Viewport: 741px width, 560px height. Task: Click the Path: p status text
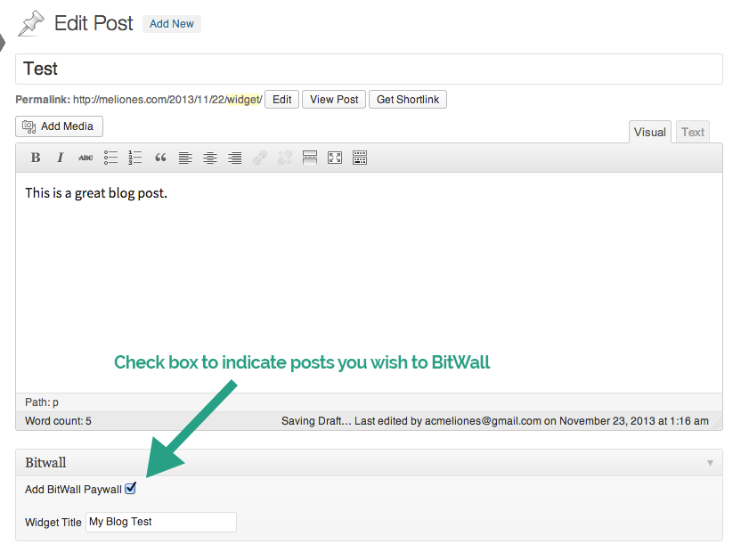[x=42, y=402]
